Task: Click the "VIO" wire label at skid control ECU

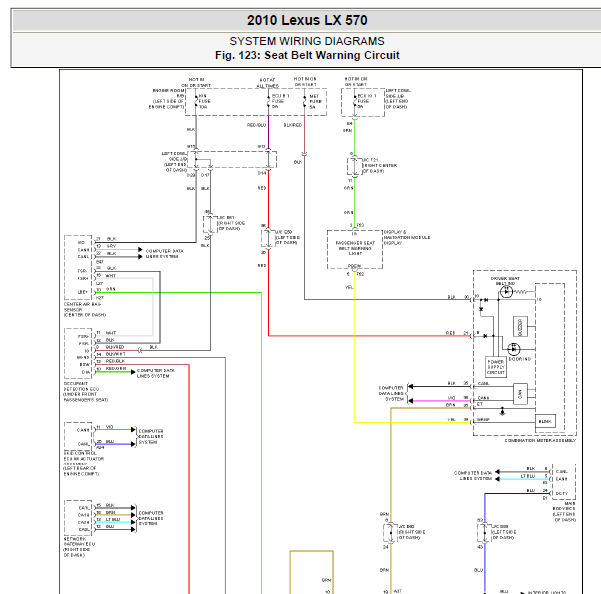Action: 109,427
